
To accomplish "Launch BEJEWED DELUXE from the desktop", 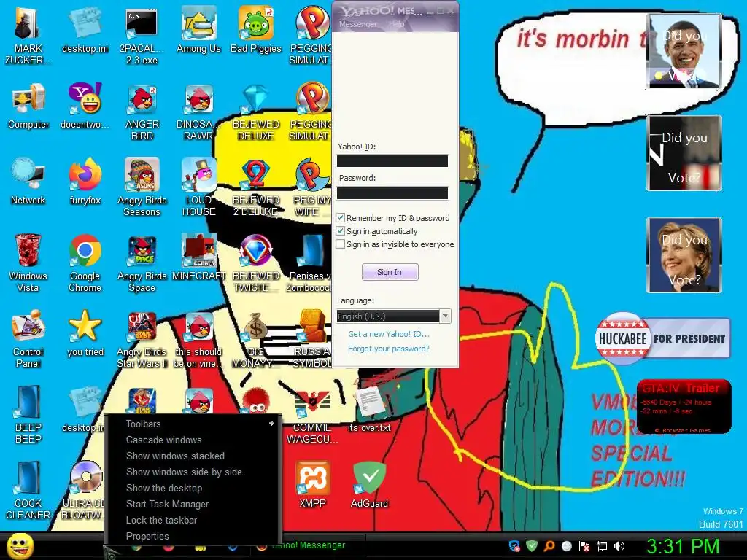I will pyautogui.click(x=256, y=112).
